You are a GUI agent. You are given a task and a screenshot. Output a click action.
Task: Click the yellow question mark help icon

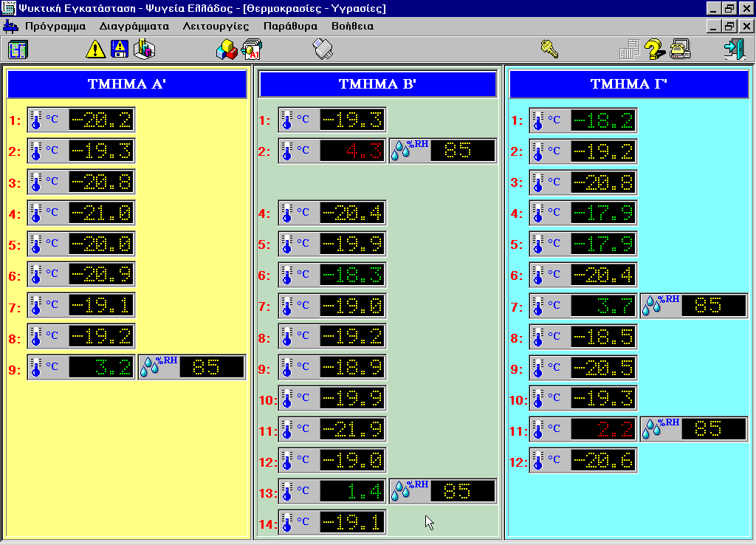point(654,49)
